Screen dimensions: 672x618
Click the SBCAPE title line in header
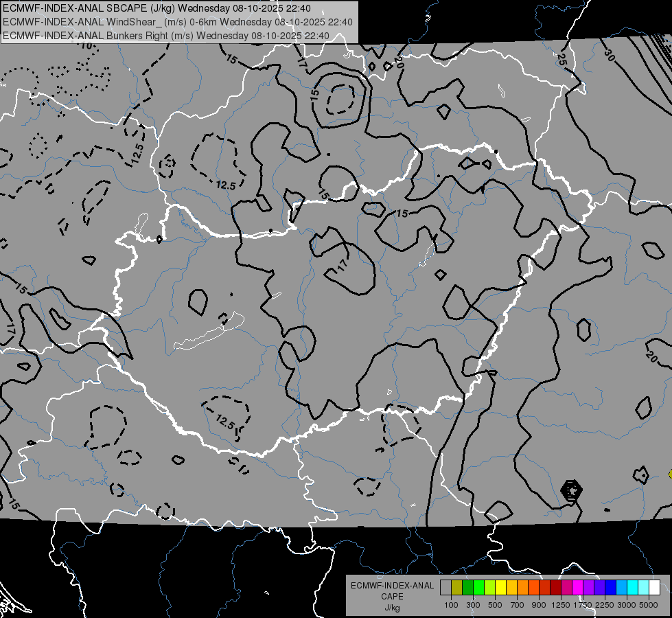click(157, 8)
